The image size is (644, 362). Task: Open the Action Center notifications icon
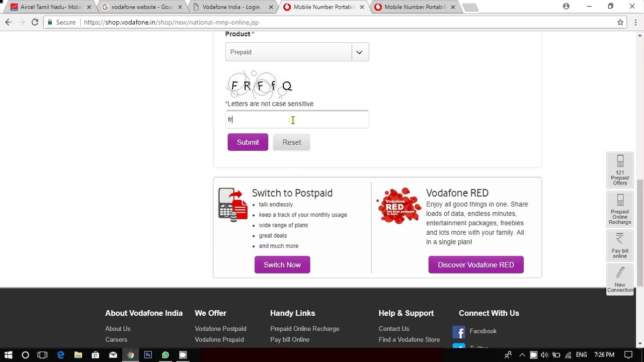(x=628, y=355)
